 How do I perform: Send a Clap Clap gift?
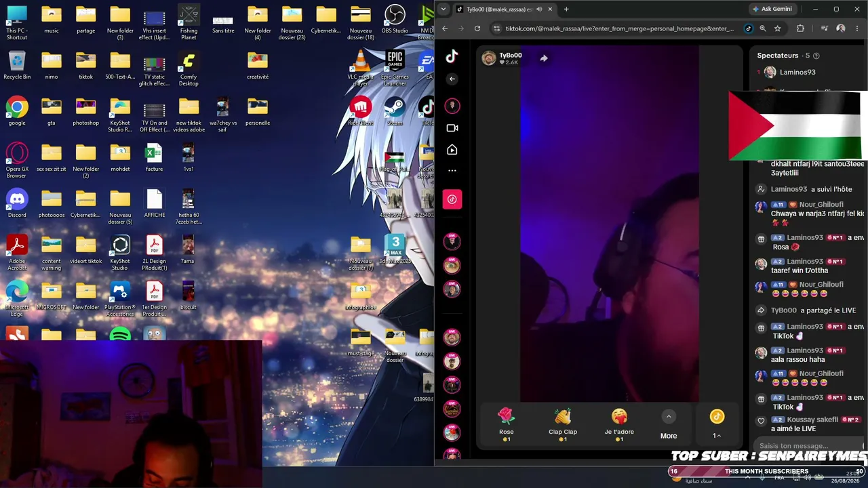point(563,425)
